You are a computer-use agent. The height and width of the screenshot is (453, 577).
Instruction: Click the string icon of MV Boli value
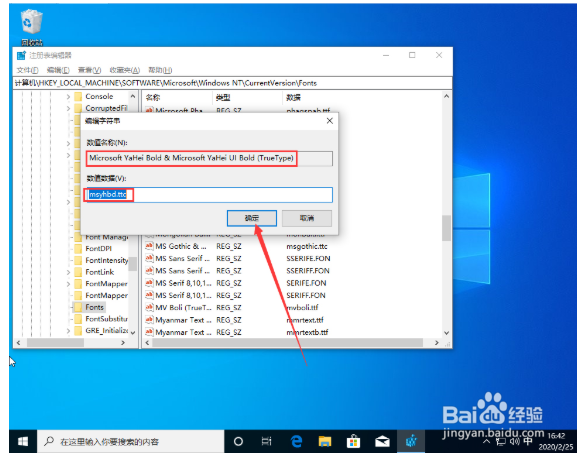pyautogui.click(x=149, y=307)
